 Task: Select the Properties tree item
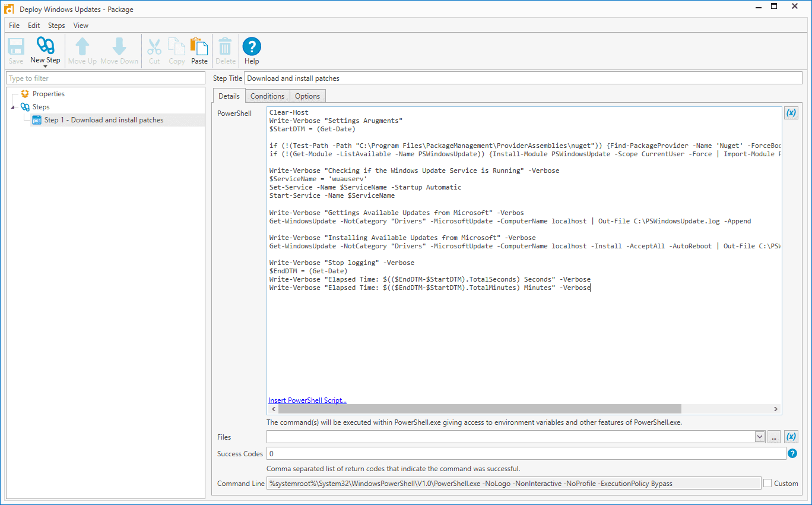tap(49, 94)
